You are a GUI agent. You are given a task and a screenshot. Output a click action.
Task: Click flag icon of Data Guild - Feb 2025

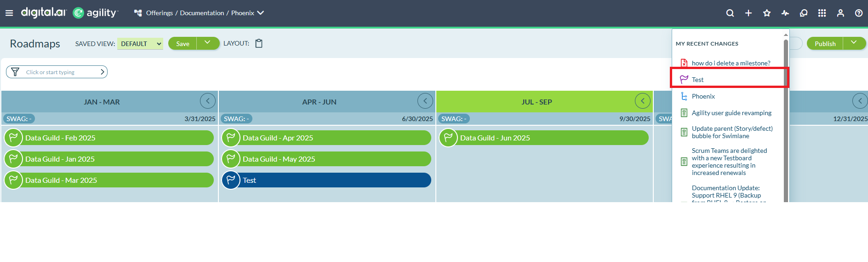pos(13,137)
